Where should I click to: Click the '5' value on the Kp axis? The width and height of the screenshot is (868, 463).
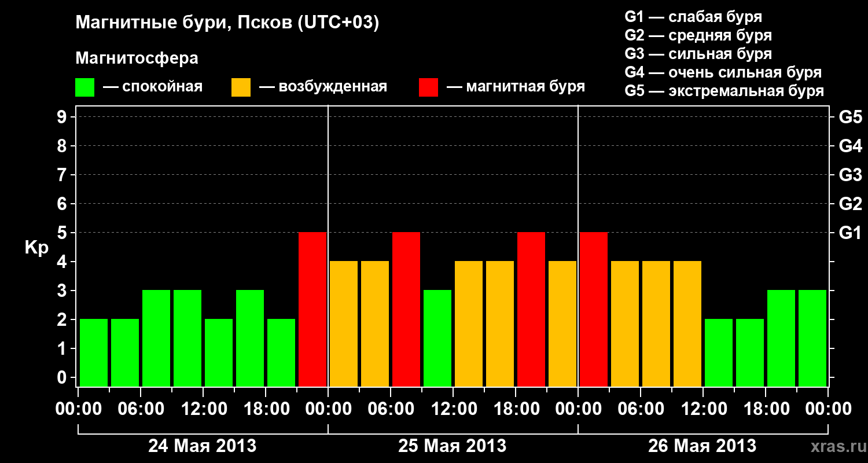point(63,233)
